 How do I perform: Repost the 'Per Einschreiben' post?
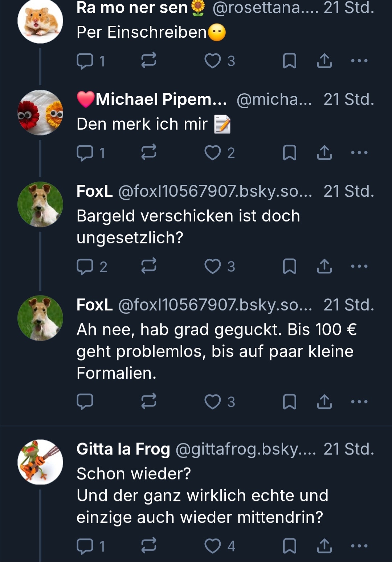pyautogui.click(x=148, y=61)
